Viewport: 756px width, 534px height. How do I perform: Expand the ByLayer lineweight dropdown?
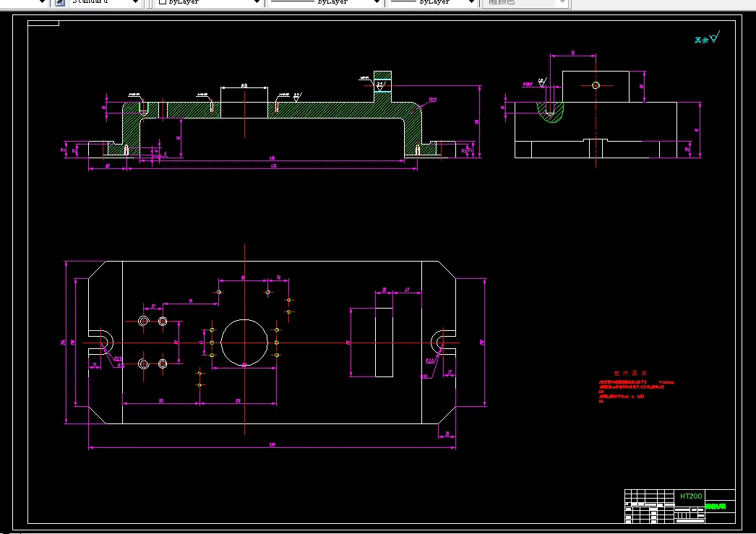(433, 2)
